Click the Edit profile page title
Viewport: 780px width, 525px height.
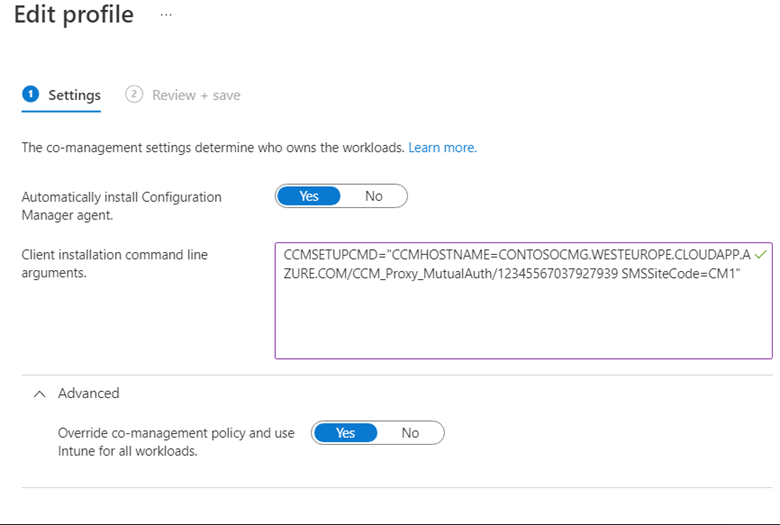pos(74,14)
